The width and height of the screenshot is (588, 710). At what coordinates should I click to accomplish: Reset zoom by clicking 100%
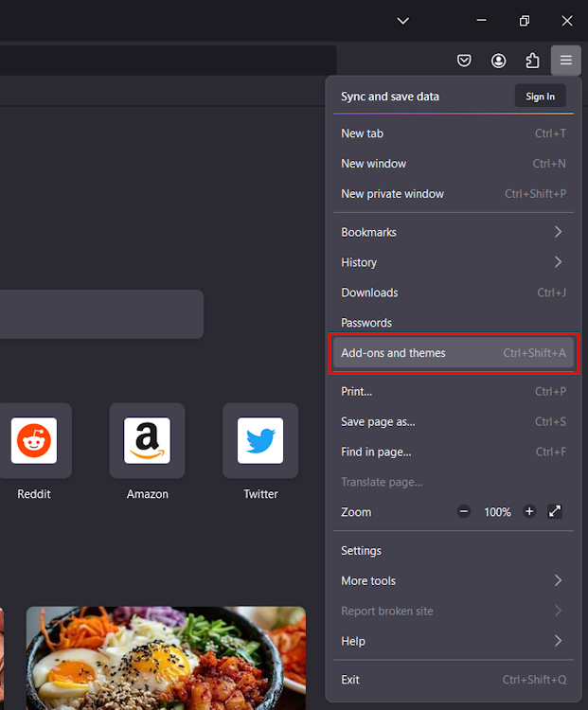coord(497,512)
